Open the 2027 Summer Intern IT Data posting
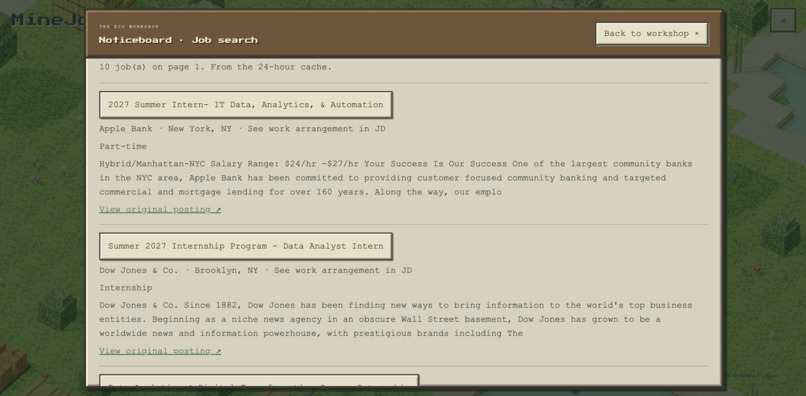The height and width of the screenshot is (396, 806). [246, 105]
